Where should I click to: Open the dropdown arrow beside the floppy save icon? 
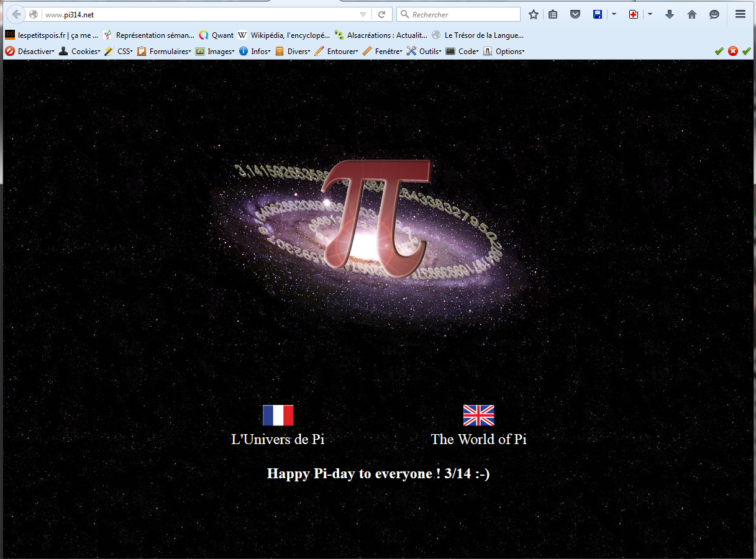pos(614,14)
